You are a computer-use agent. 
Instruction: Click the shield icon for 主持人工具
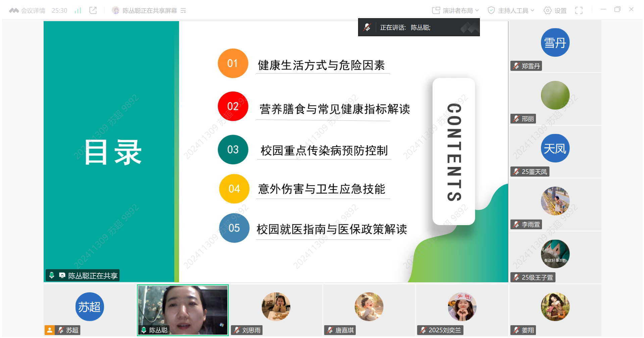(491, 11)
